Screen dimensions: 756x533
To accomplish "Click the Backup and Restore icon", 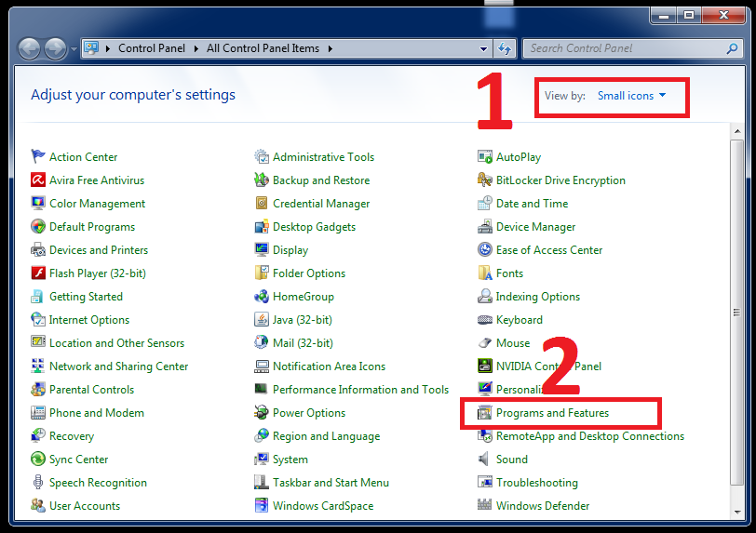I will pos(262,180).
